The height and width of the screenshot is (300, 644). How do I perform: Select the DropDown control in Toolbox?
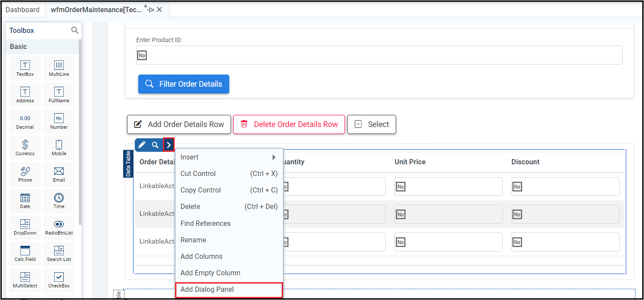point(25,227)
